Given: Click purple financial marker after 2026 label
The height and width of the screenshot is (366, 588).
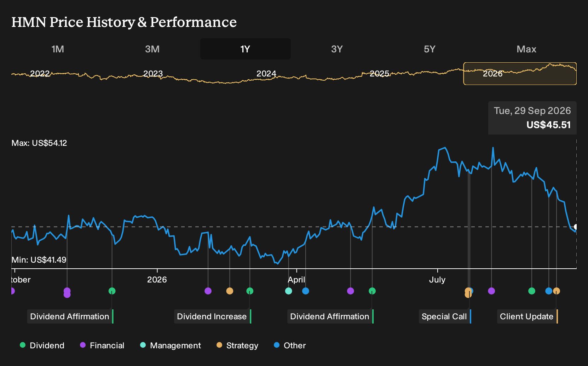Looking at the screenshot, I should (208, 291).
